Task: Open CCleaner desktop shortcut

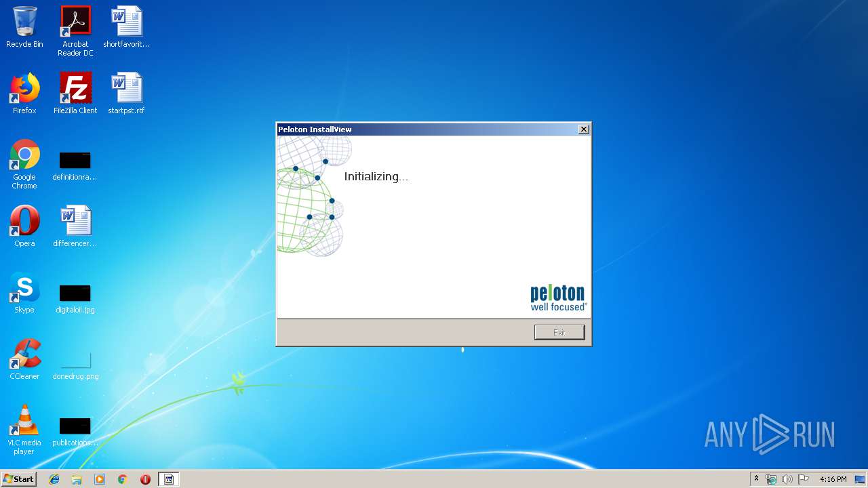Action: 24,359
